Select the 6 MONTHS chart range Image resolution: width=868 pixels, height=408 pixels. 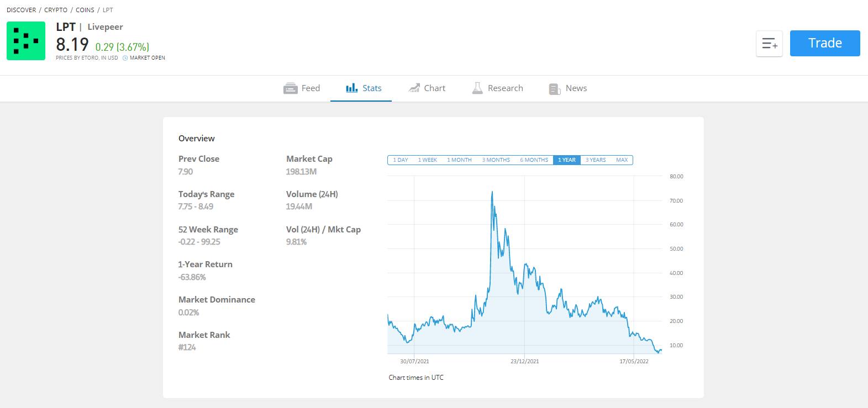534,160
